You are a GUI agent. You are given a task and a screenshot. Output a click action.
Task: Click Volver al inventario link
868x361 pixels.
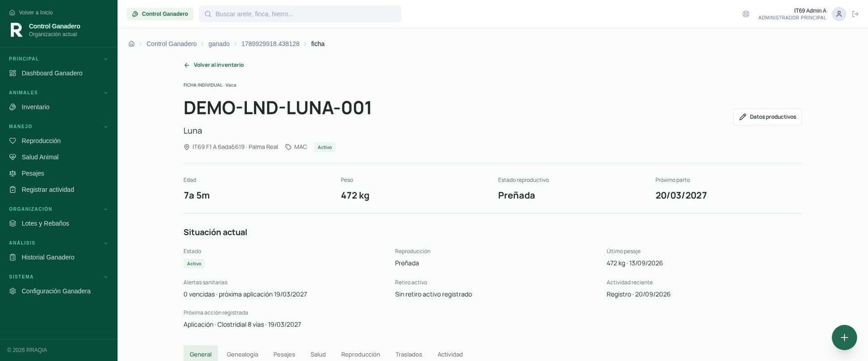(214, 65)
